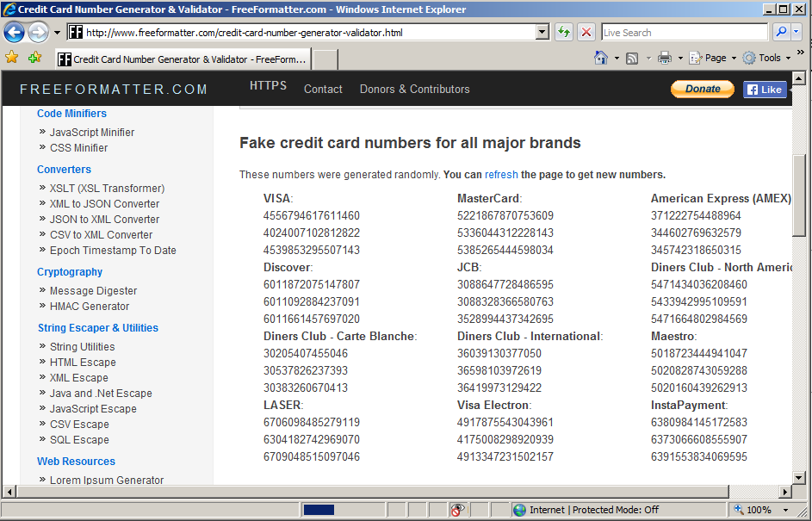
Task: Select the Credit Card Number Generator tab
Action: click(x=183, y=59)
